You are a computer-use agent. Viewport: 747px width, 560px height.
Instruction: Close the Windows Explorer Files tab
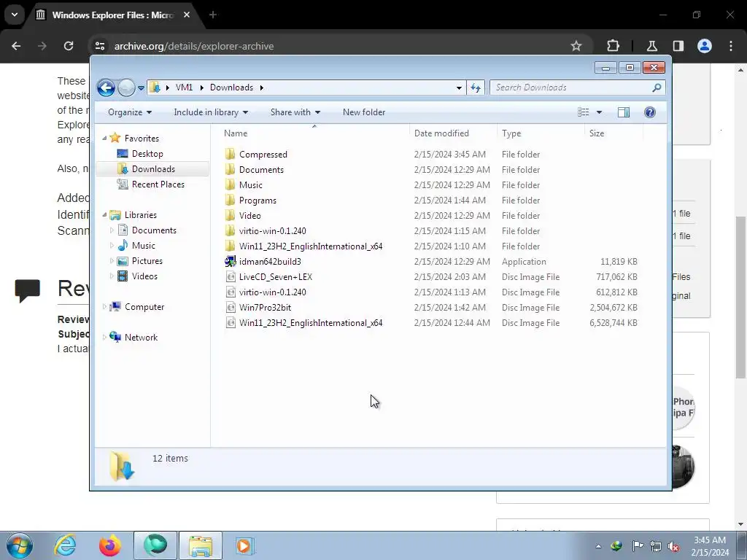click(187, 15)
